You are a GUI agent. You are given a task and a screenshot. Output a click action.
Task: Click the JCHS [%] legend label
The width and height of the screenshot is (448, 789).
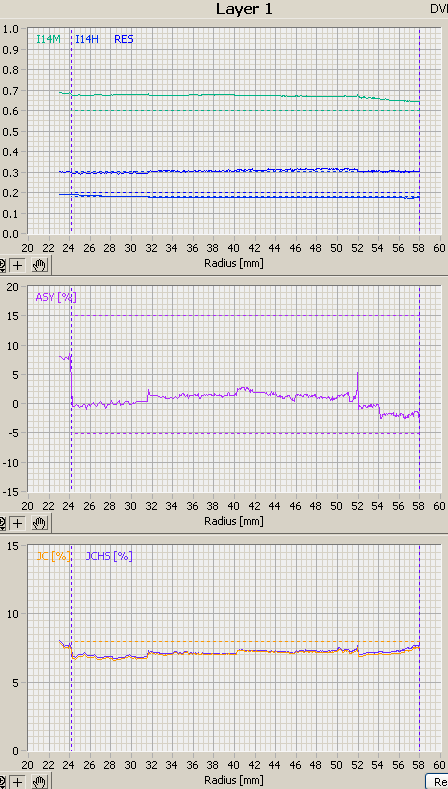109,556
